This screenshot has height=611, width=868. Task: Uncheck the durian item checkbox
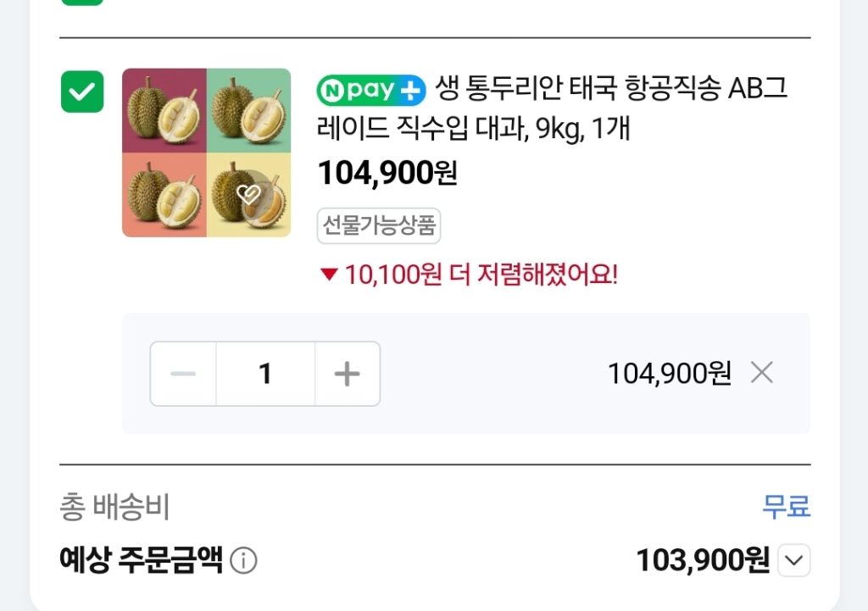[82, 92]
